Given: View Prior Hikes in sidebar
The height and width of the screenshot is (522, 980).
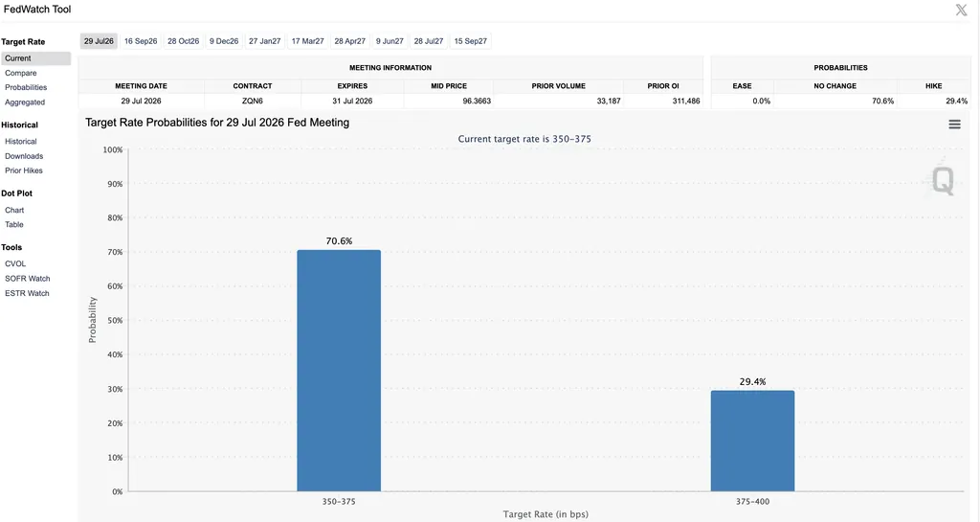Looking at the screenshot, I should click(24, 170).
